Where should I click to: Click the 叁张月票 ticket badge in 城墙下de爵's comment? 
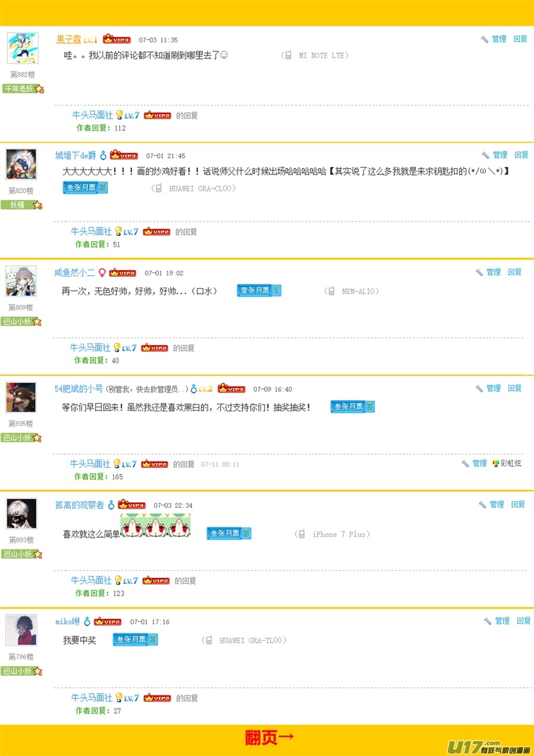pos(85,188)
